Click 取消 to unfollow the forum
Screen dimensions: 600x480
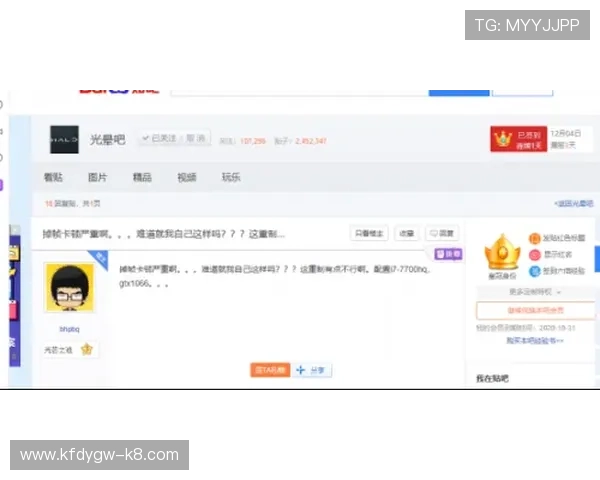(x=196, y=138)
